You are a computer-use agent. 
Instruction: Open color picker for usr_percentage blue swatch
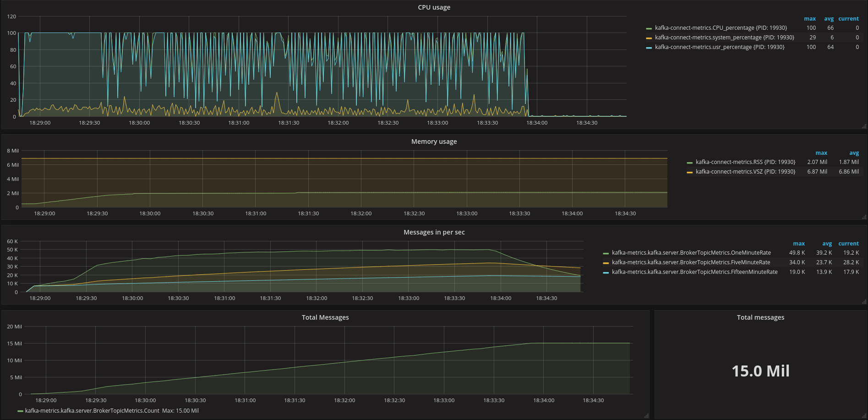(x=649, y=48)
